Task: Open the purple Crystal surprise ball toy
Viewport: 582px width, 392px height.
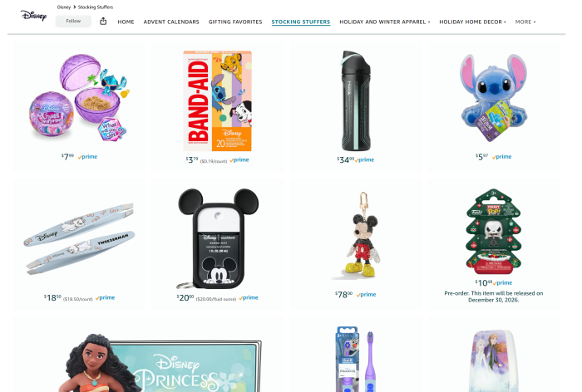Action: click(x=80, y=97)
